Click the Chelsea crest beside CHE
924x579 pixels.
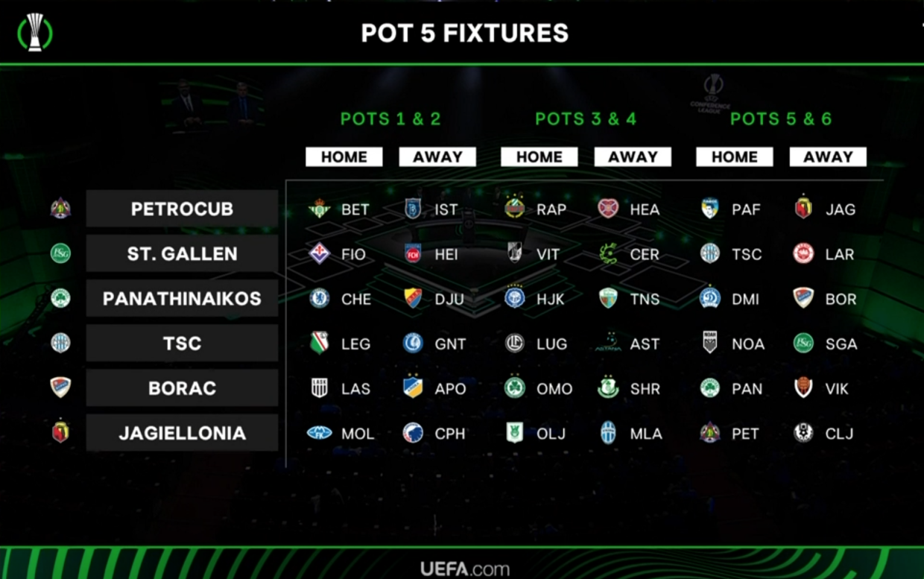320,299
